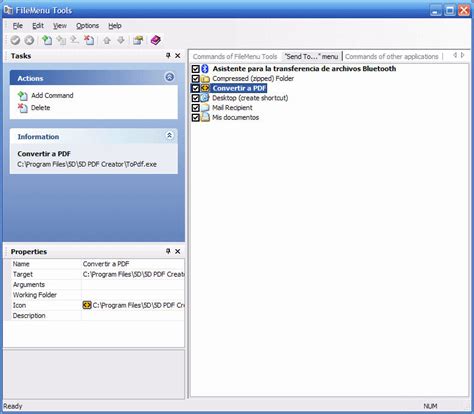The height and width of the screenshot is (414, 474).
Task: Open the File menu
Action: click(18, 26)
